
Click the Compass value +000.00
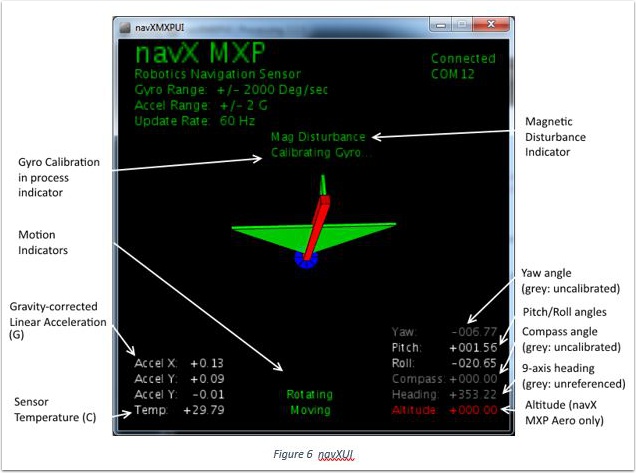click(x=473, y=379)
